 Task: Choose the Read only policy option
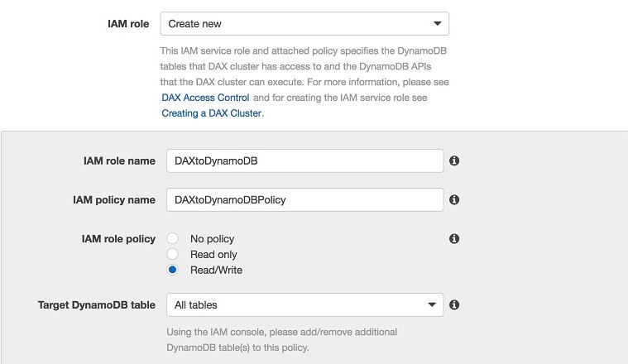point(173,254)
